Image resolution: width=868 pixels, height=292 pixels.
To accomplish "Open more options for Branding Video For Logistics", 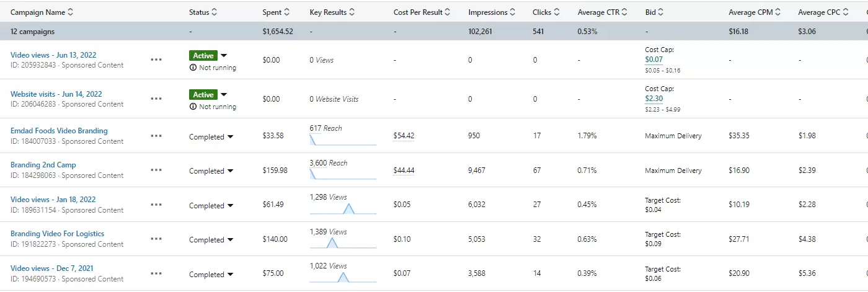I will coord(156,239).
